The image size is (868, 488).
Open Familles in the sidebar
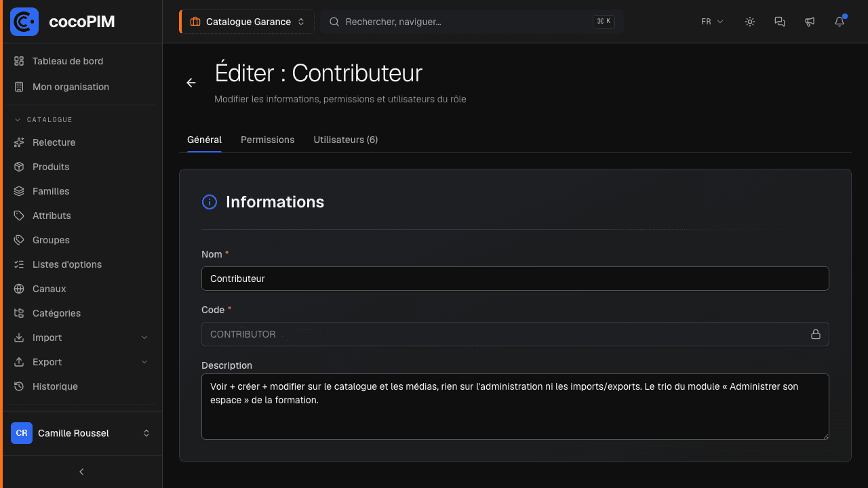click(81, 191)
